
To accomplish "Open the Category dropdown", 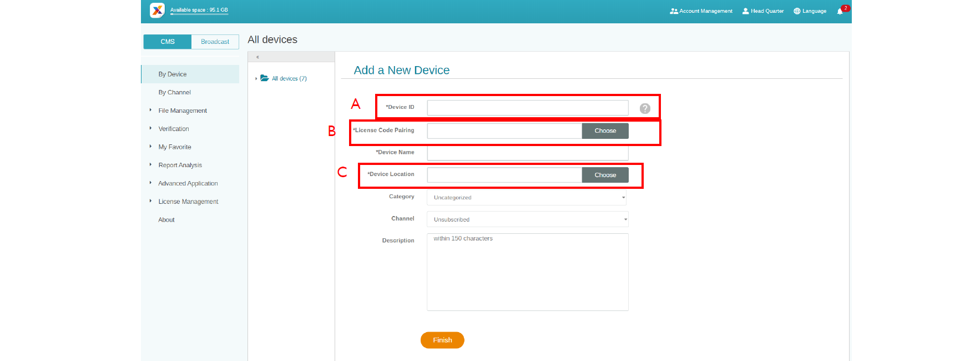I will (x=527, y=197).
